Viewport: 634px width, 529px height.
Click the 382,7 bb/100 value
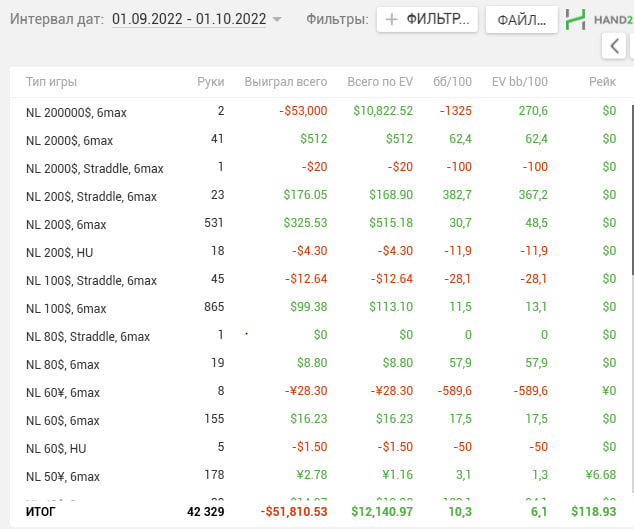[457, 195]
